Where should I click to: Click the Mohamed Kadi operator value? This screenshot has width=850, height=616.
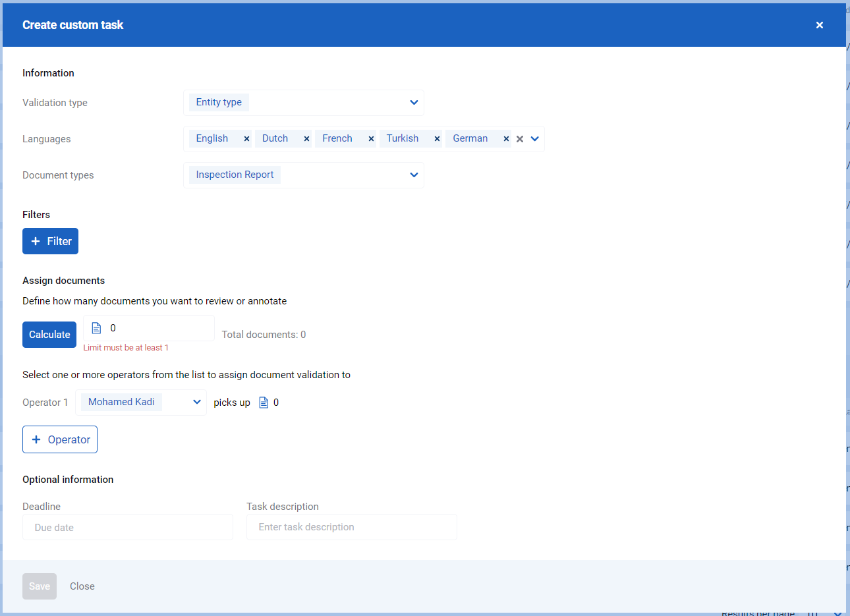pyautogui.click(x=121, y=402)
